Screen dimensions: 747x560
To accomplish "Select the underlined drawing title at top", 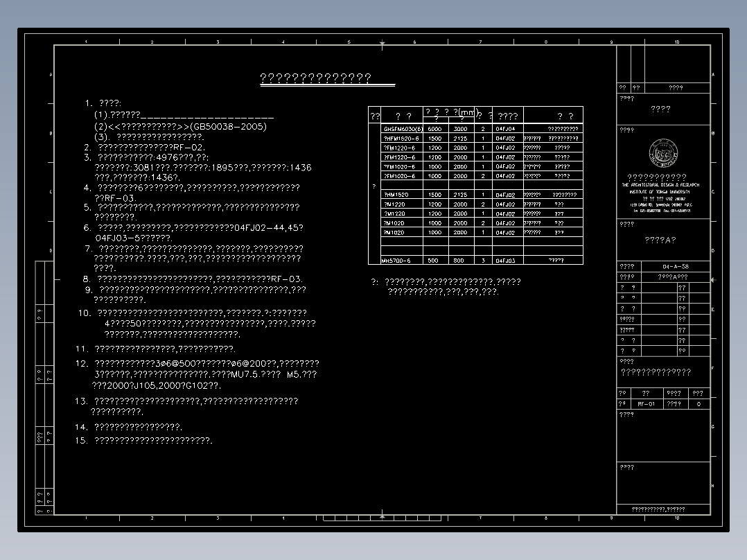I will (315, 78).
